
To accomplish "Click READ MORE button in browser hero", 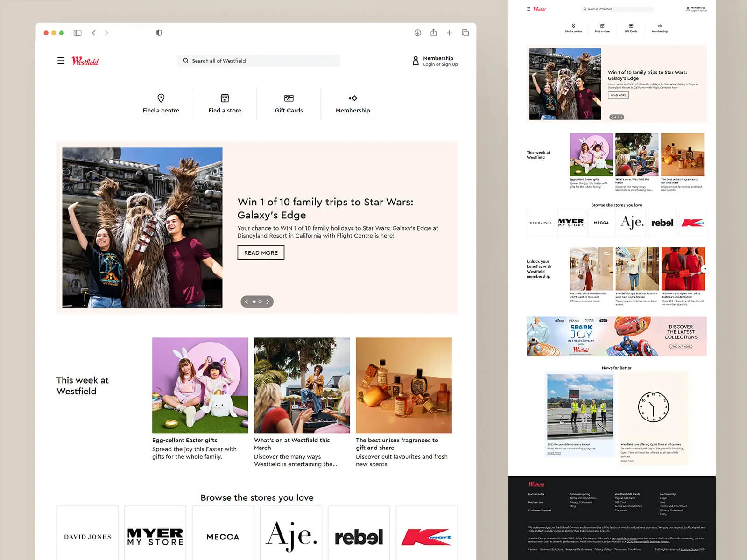I will pos(261,253).
